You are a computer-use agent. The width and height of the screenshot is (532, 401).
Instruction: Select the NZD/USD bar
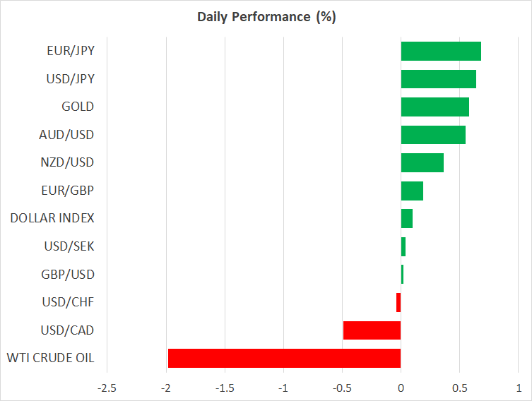[422, 162]
